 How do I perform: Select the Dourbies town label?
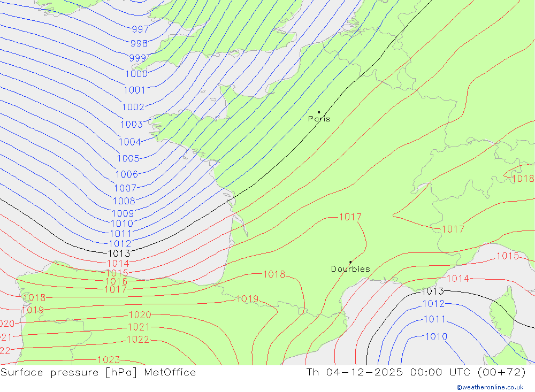[350, 269]
